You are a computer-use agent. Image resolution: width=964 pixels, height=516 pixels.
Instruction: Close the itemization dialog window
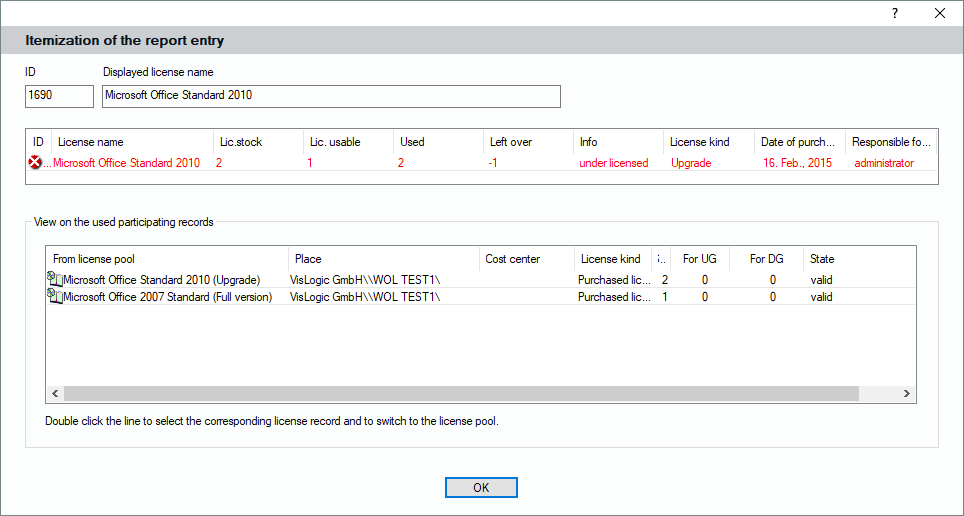pyautogui.click(x=939, y=13)
